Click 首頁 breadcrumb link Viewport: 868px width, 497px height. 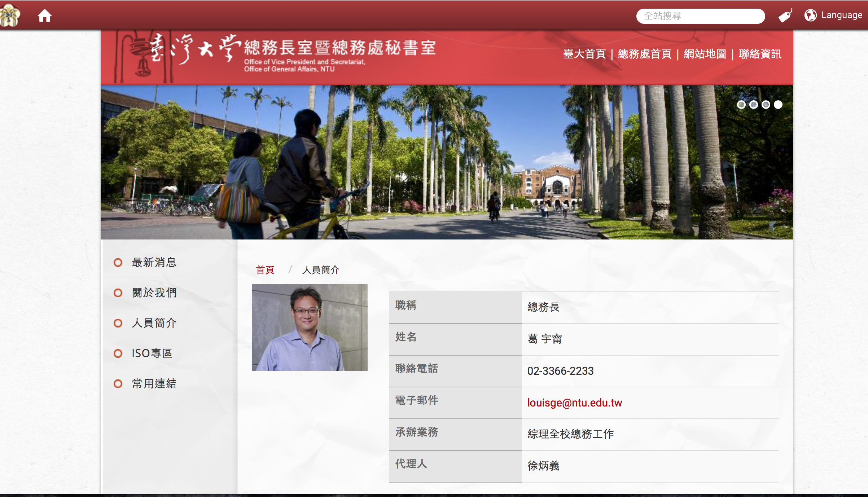265,270
